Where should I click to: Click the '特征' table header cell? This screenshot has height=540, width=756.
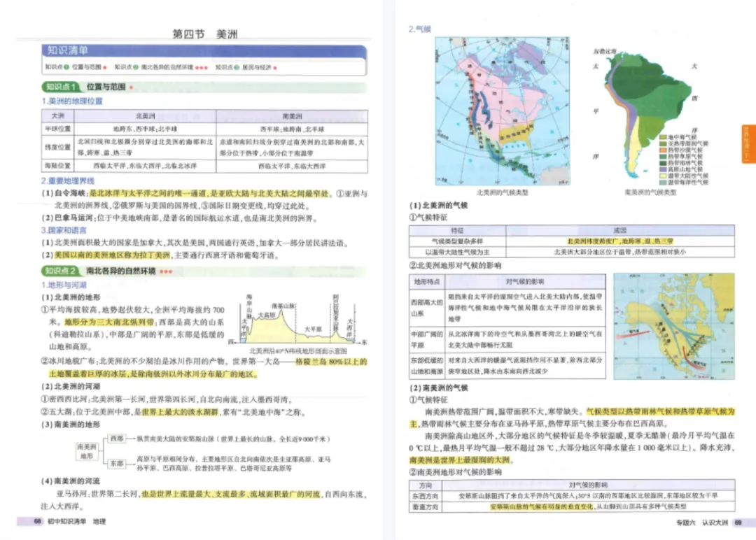(458, 230)
